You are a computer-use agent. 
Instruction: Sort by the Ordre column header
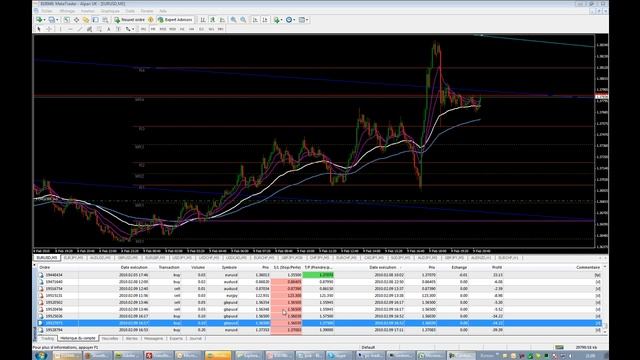(x=44, y=267)
